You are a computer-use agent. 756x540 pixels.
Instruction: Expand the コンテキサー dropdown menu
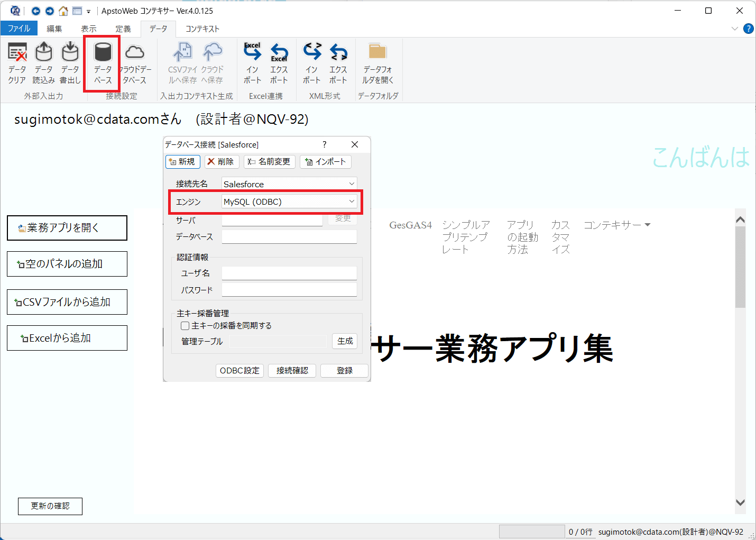click(x=617, y=225)
